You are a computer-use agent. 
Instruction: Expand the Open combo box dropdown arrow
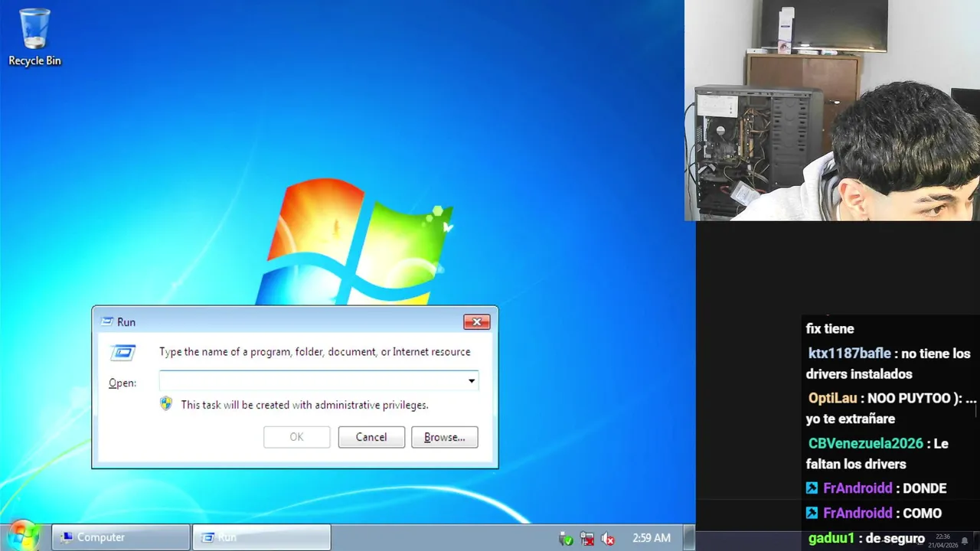pos(472,380)
